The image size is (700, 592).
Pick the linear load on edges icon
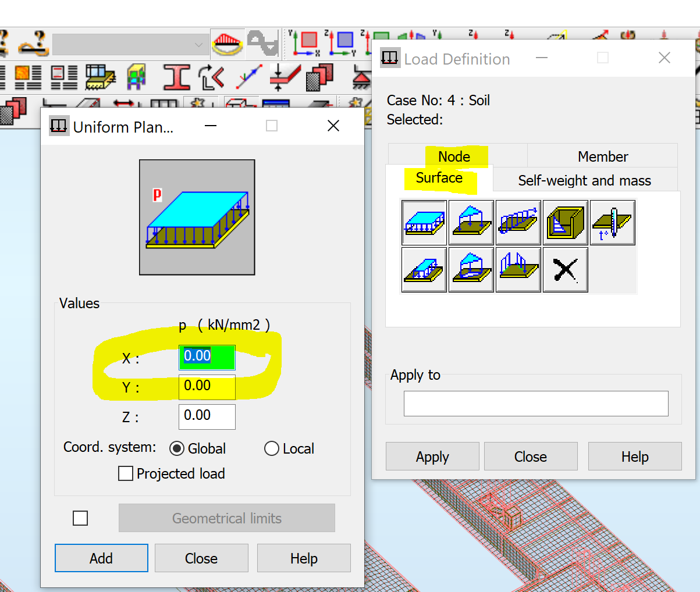click(518, 223)
